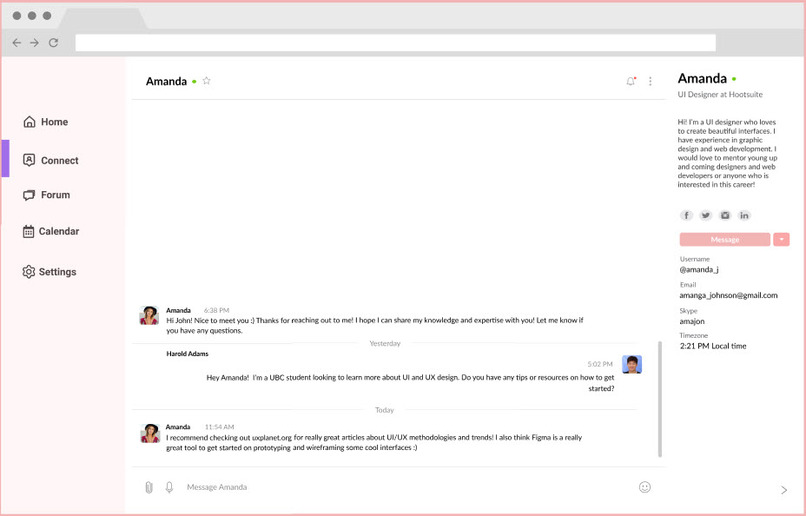Click the paperclip attach file icon
This screenshot has width=806, height=516.
point(149,487)
